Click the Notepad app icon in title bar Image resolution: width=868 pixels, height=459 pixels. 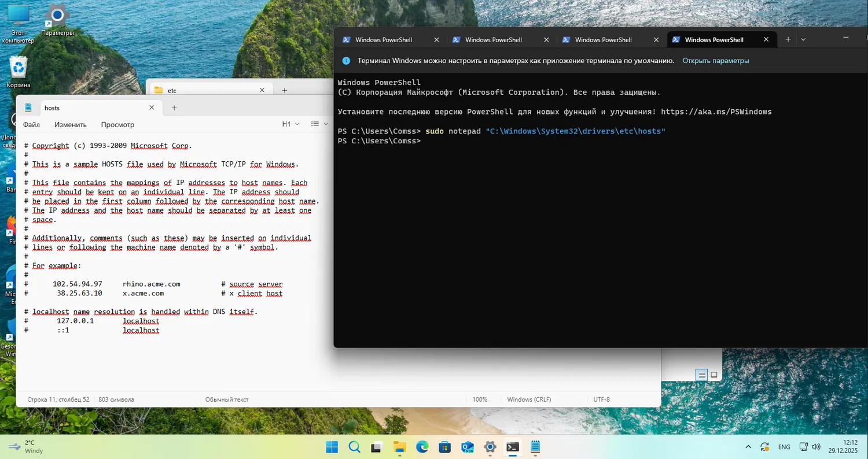pos(28,108)
